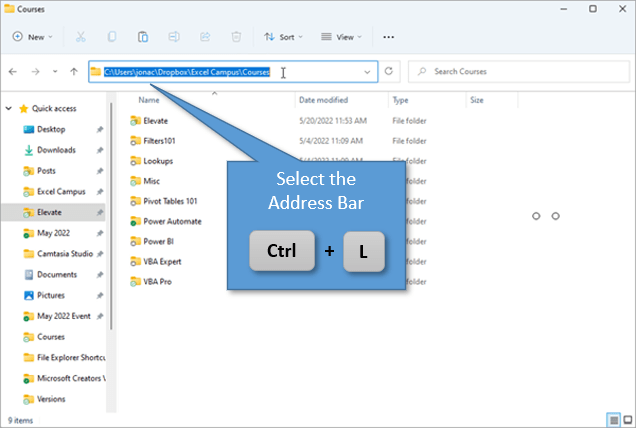Navigate back with the Back arrow

point(12,72)
